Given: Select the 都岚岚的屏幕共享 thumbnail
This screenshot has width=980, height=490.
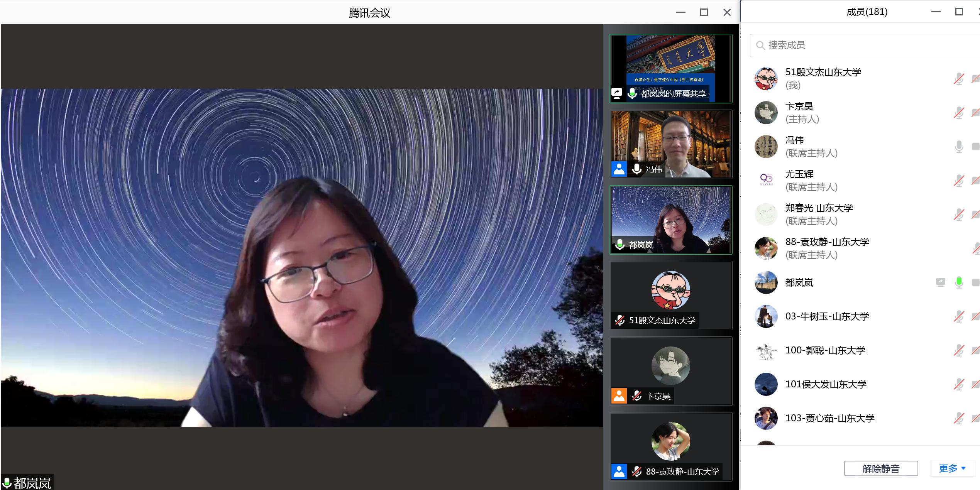Looking at the screenshot, I should click(x=671, y=69).
